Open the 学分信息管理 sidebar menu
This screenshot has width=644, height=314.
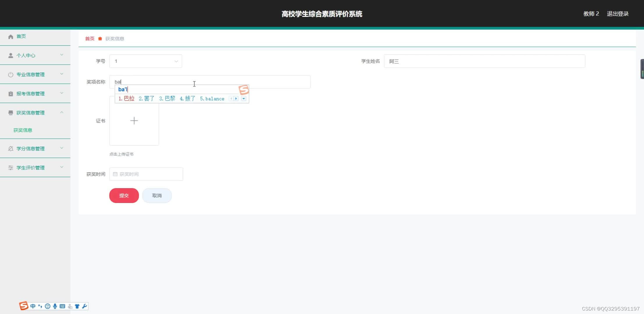point(35,149)
